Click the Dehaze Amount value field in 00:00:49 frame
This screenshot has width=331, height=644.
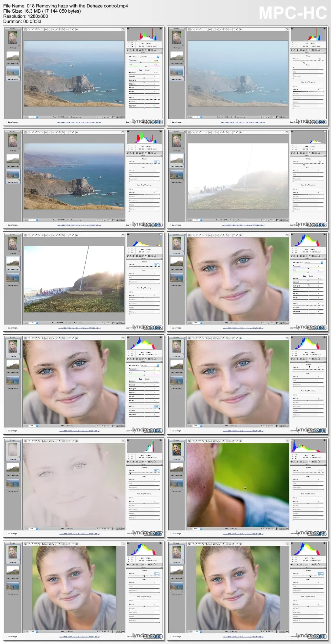pos(156,162)
